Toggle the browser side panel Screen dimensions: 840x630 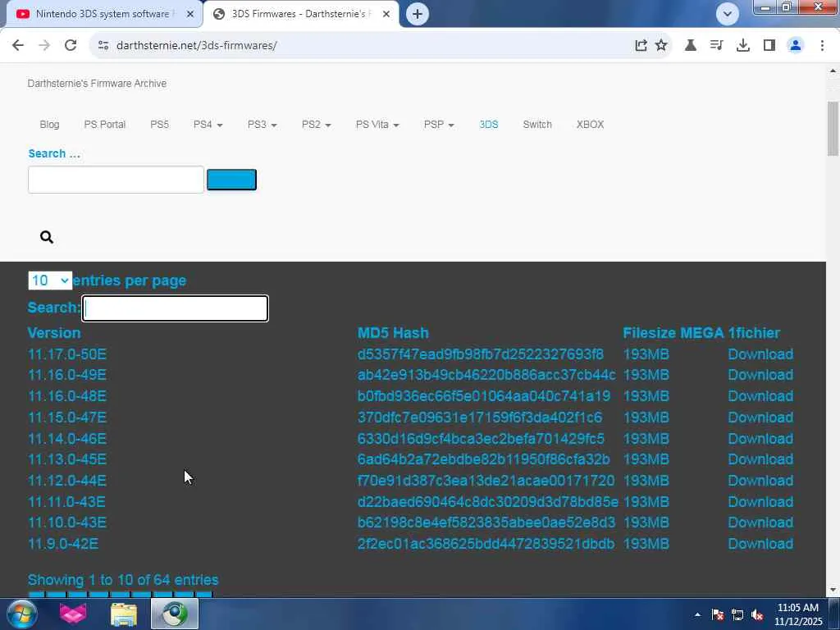pos(769,46)
